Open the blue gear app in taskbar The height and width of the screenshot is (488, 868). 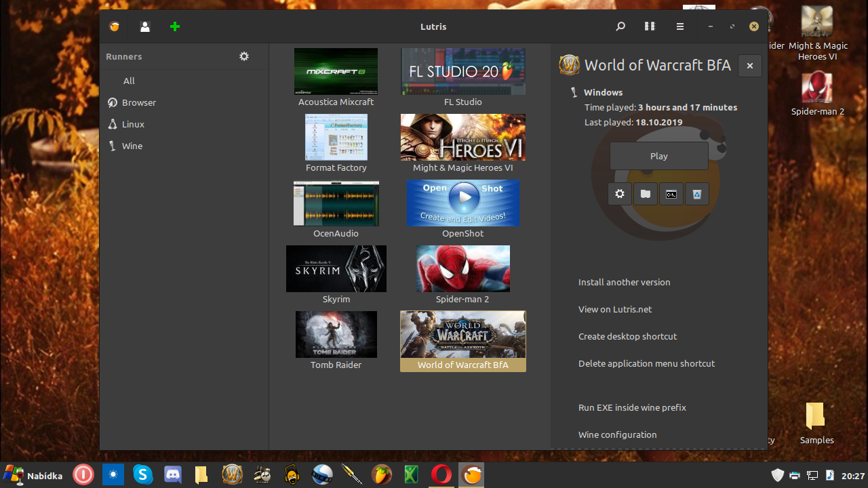pos(113,475)
